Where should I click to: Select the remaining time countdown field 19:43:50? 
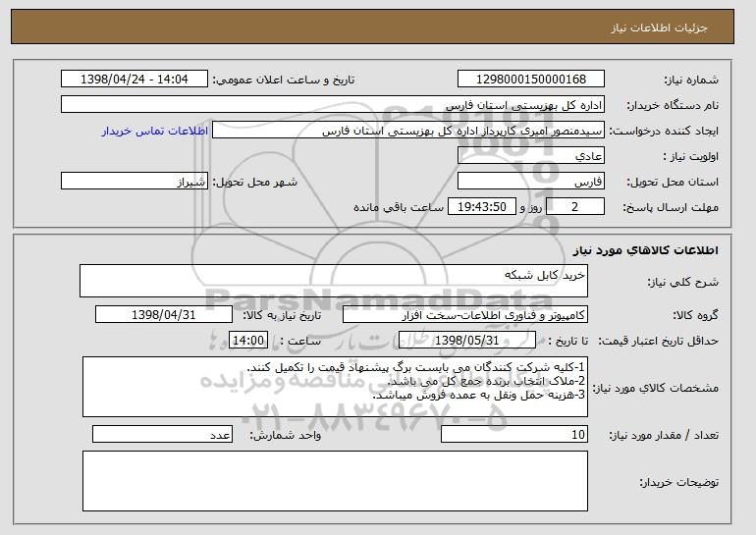pyautogui.click(x=482, y=207)
